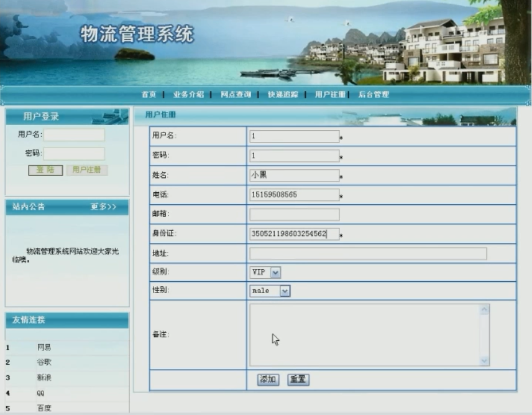Focus the login 密码 input field

(74, 153)
